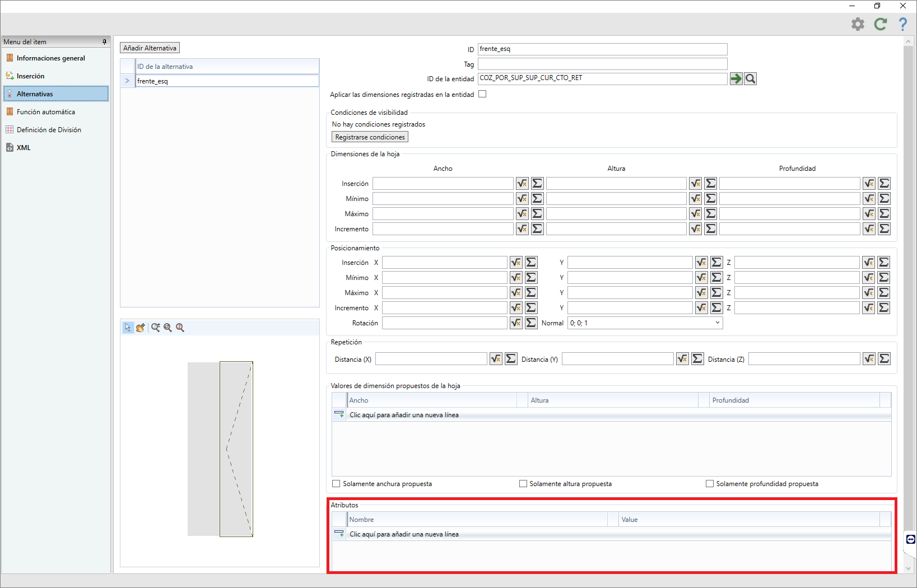917x588 pixels.
Task: Click add-row icon in Atributos table
Action: [339, 534]
